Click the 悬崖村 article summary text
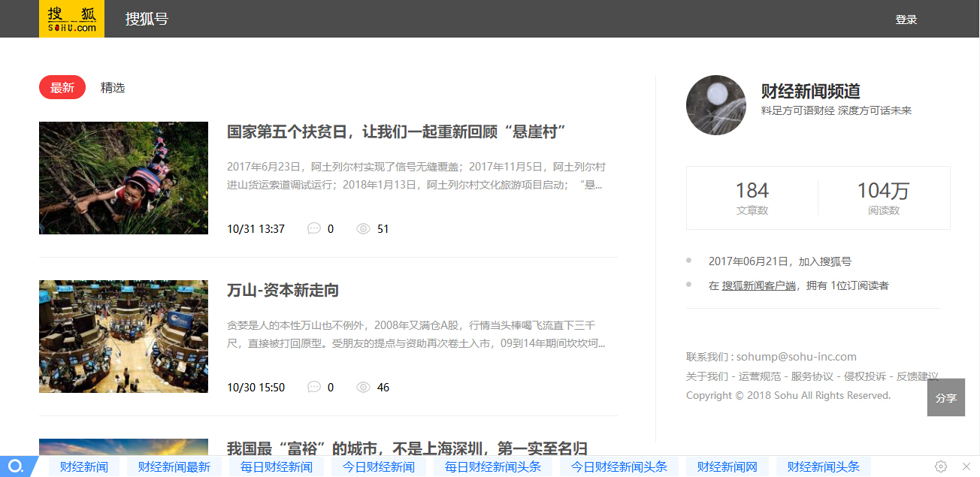 [416, 176]
